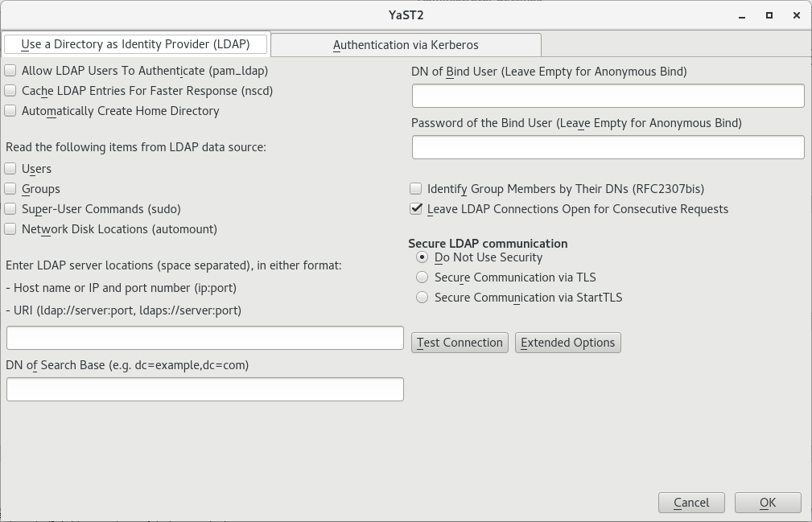Tick the Groups checkbox
This screenshot has width=812, height=522.
point(10,189)
